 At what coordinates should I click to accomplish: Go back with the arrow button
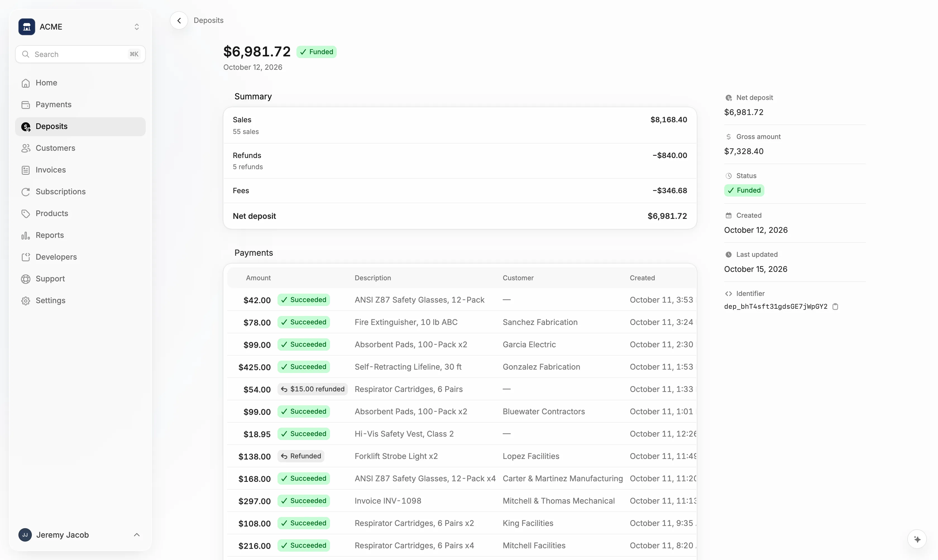click(x=179, y=20)
